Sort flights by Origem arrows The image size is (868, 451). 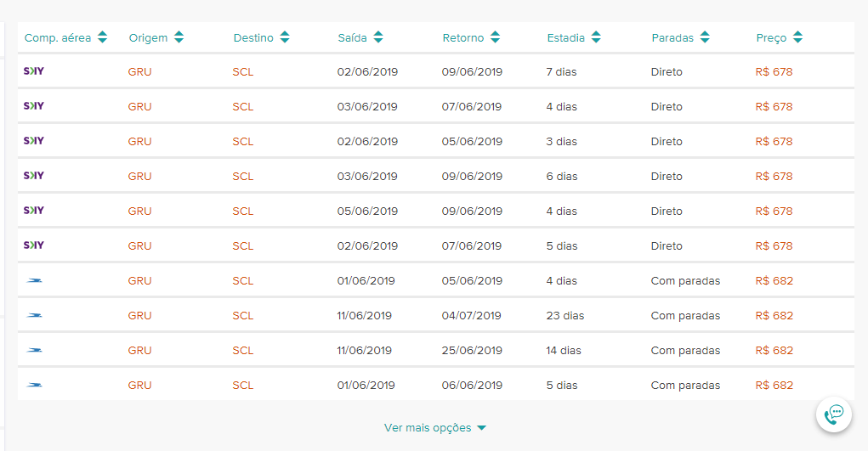click(179, 37)
